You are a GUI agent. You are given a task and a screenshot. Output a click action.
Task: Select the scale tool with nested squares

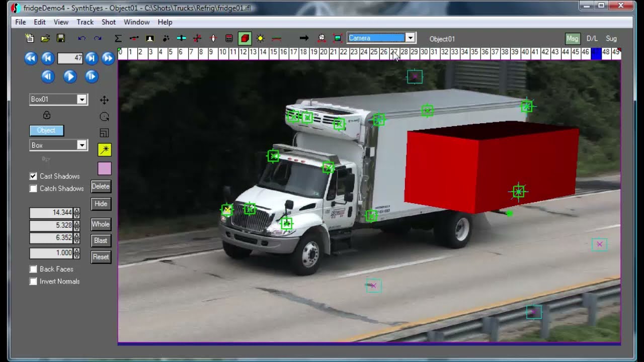(x=105, y=133)
